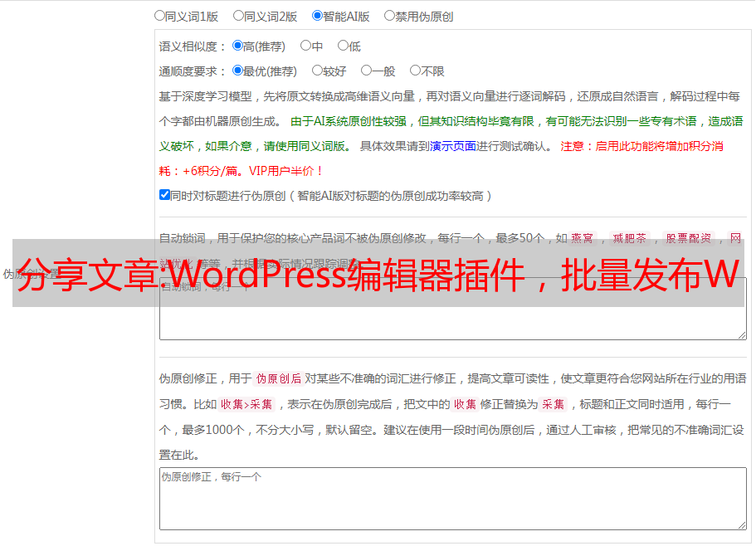Choose the 智能AI版 radio option
This screenshot has width=756, height=546.
[x=317, y=16]
